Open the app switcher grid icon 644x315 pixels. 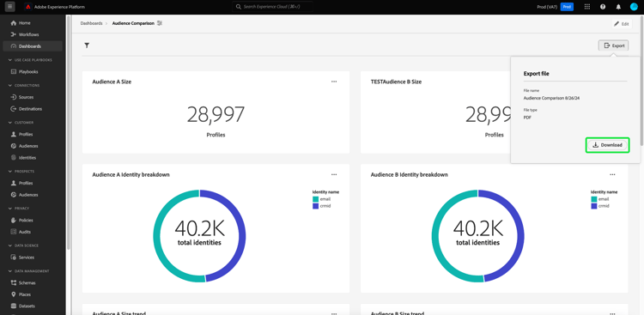click(587, 7)
